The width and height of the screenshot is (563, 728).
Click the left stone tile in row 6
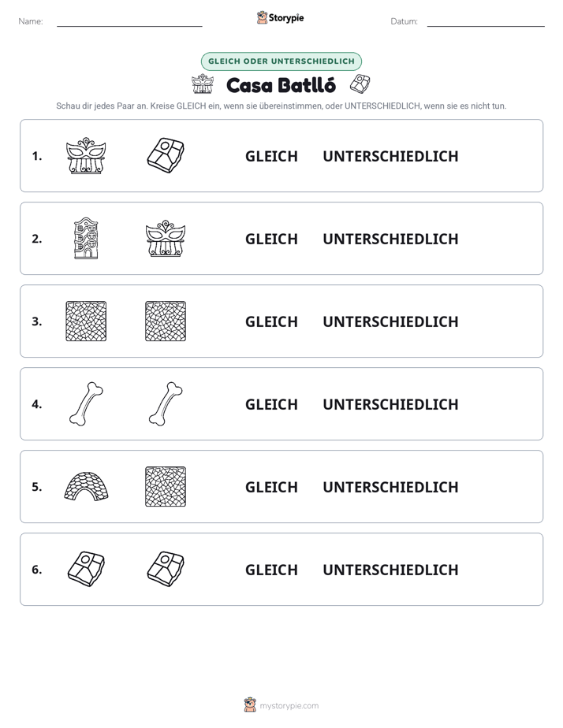click(x=86, y=569)
